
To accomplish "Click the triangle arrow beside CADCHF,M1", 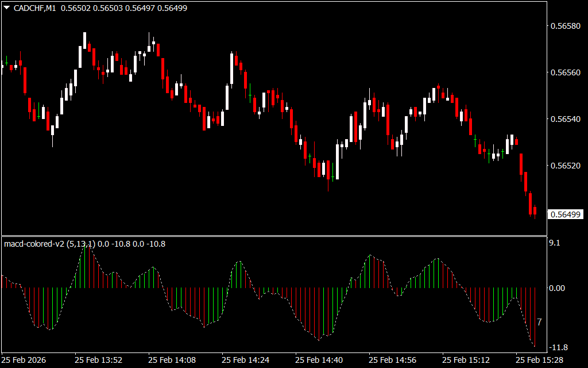I will pyautogui.click(x=6, y=8).
